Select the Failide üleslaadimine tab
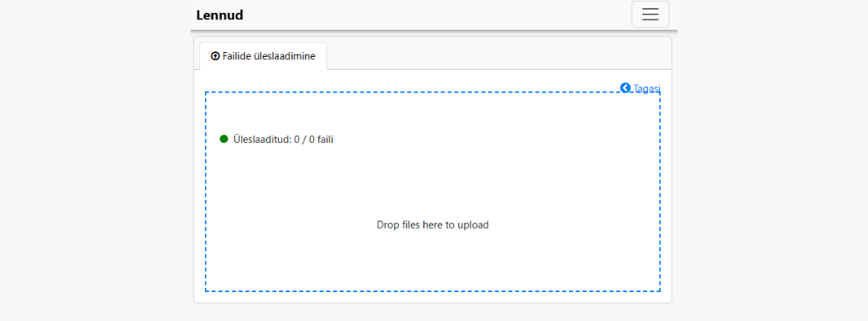 tap(263, 56)
